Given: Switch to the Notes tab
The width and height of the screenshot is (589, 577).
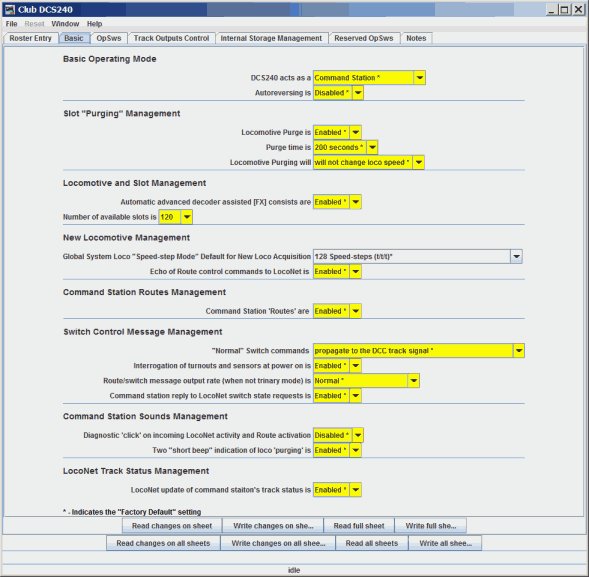Looking at the screenshot, I should coord(416,38).
